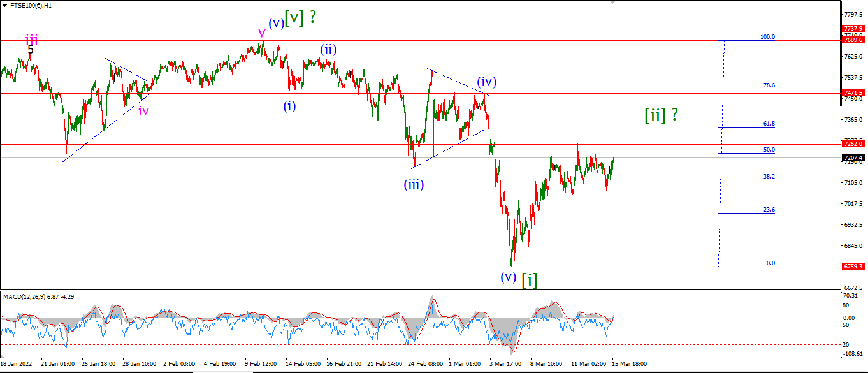Click the 38.2 Fibonacci retracement level
Image resolution: width=868 pixels, height=373 pixels.
[769, 177]
